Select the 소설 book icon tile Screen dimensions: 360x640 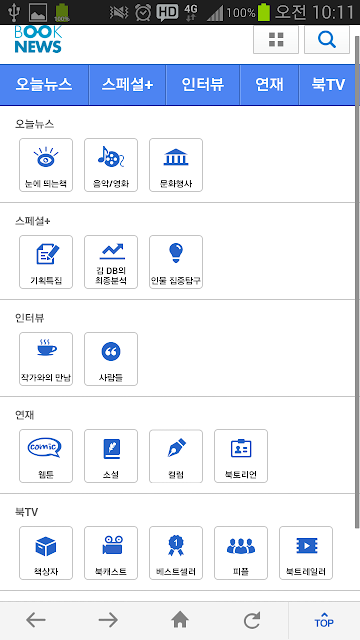pyautogui.click(x=111, y=456)
